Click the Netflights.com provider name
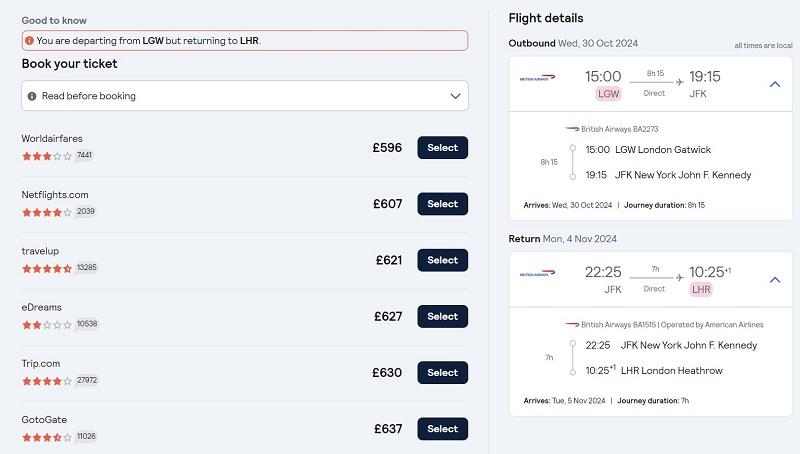 pyautogui.click(x=55, y=195)
